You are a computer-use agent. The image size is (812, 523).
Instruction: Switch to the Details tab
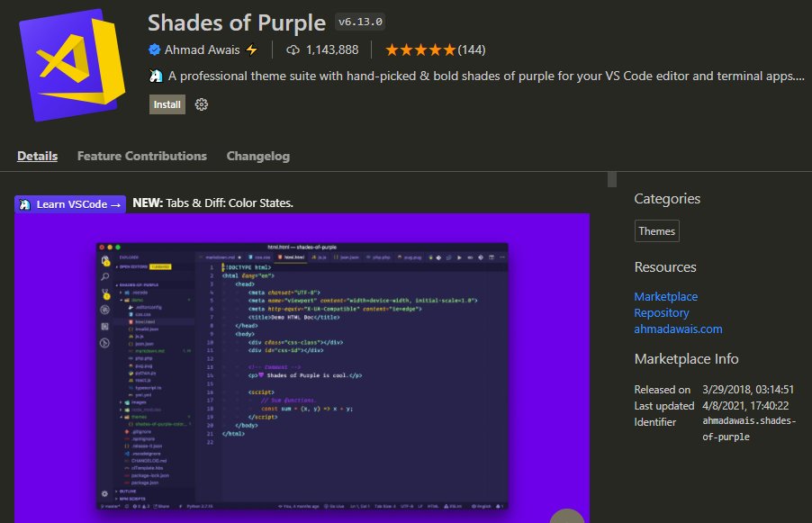(37, 156)
